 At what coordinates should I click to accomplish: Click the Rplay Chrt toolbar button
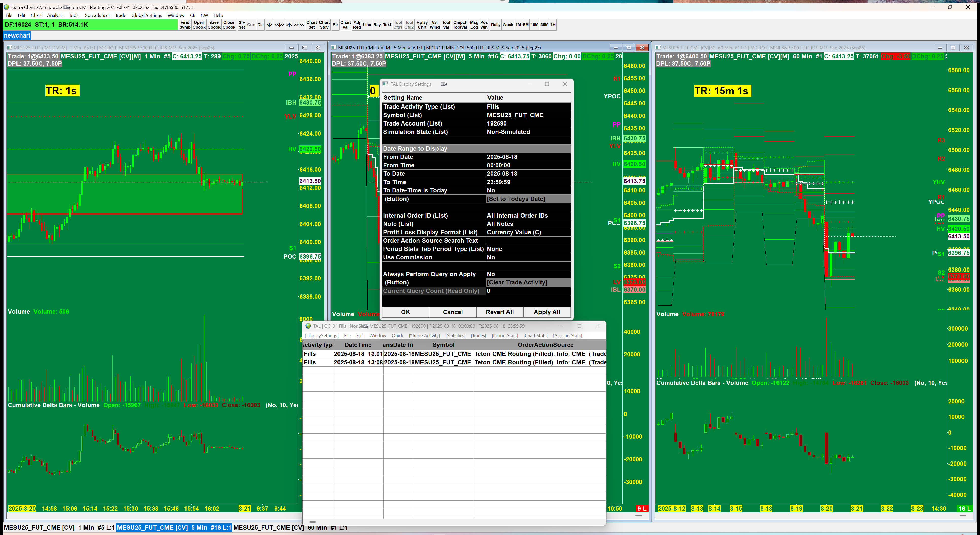(422, 25)
